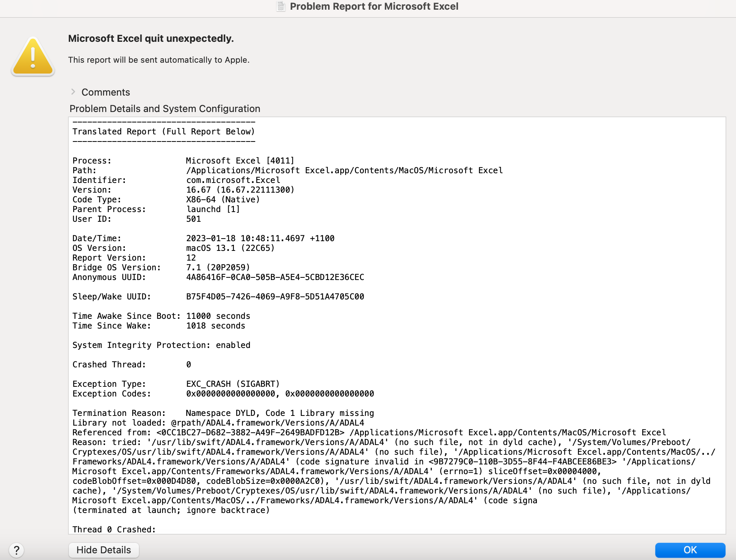Click the User ID value '501'
The image size is (736, 560).
(x=194, y=219)
